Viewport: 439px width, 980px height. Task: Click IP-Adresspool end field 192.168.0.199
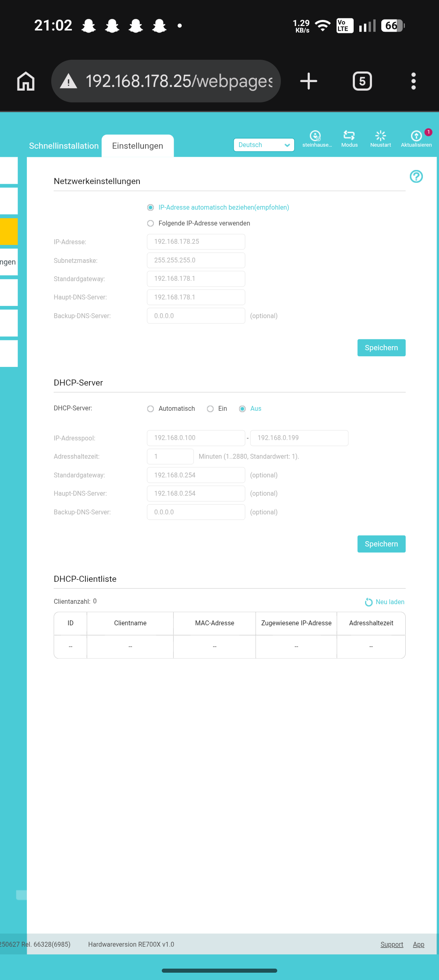tap(299, 438)
